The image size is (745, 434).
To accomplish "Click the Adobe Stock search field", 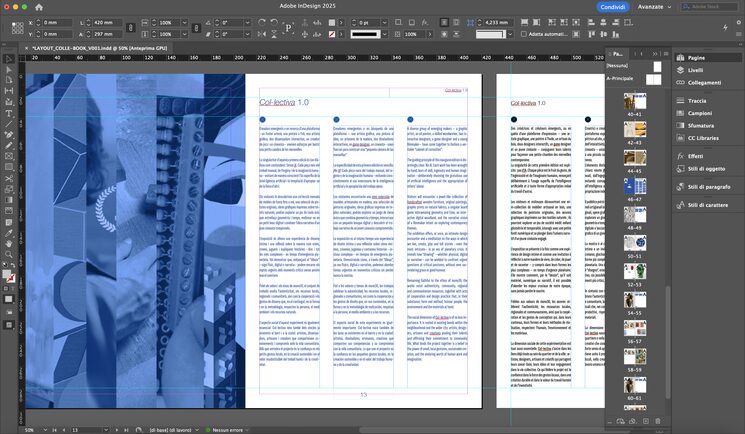I will (x=710, y=7).
